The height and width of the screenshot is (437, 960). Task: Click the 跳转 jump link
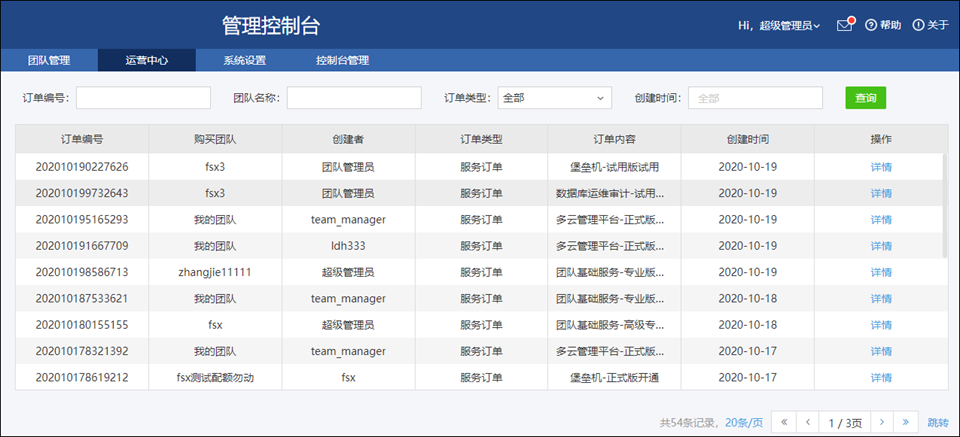point(937,422)
